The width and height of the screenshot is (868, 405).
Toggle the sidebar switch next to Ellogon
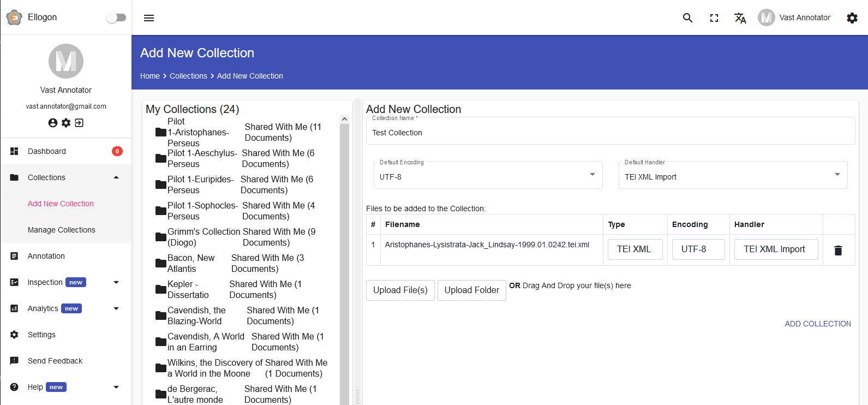pos(116,17)
